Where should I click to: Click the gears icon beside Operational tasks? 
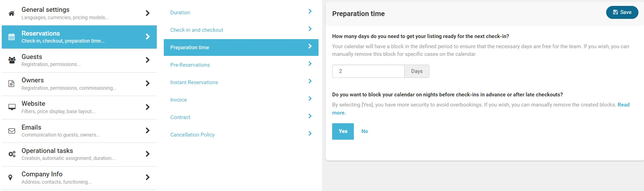(x=12, y=154)
